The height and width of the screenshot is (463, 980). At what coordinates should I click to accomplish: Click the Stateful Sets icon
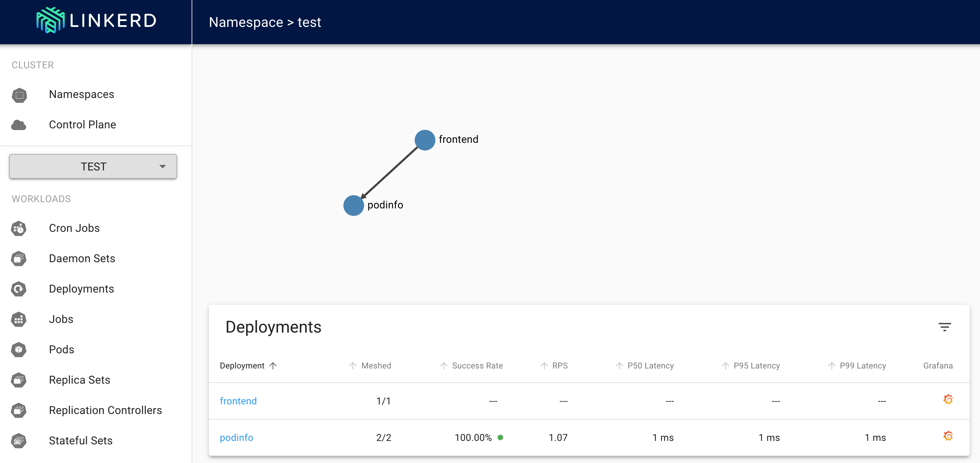(19, 441)
